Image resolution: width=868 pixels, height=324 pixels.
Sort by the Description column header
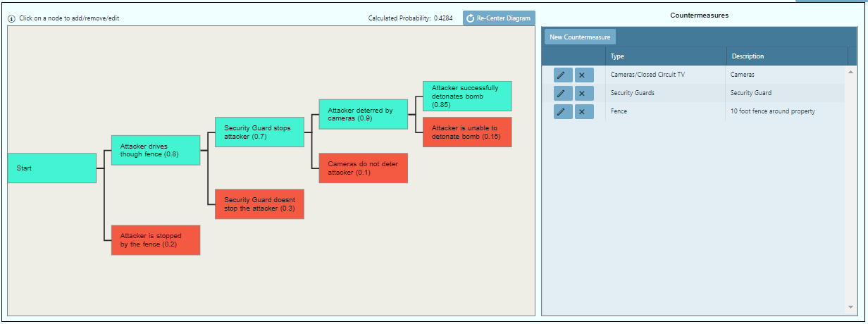pyautogui.click(x=786, y=56)
